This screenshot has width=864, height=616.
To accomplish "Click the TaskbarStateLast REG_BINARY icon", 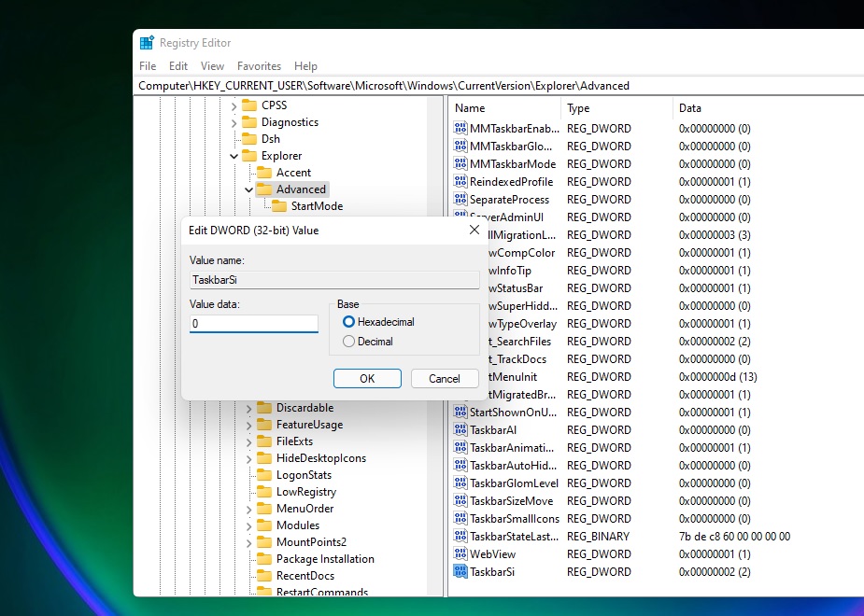I will pos(460,537).
